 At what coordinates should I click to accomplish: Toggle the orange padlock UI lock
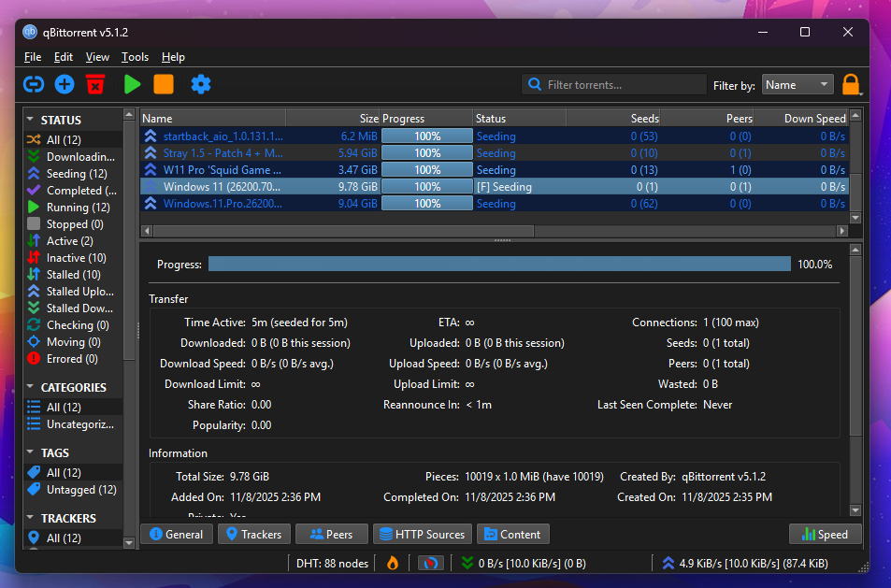[851, 85]
